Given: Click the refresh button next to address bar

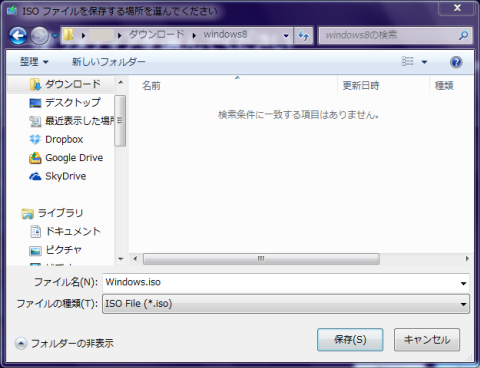Looking at the screenshot, I should tap(303, 35).
